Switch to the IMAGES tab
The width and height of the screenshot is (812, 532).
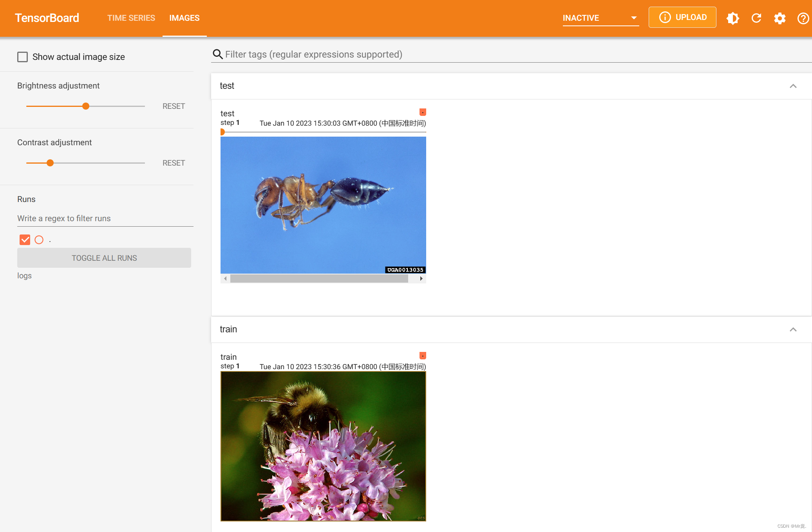pos(184,18)
